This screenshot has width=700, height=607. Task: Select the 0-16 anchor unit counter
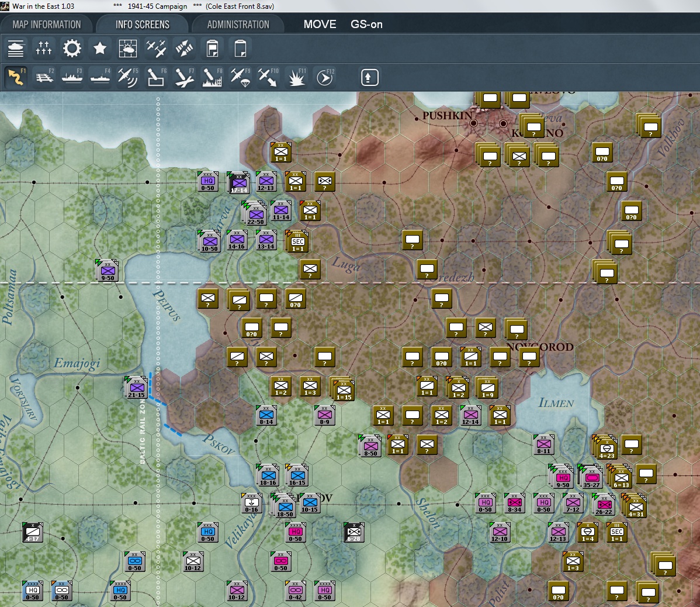(x=251, y=503)
